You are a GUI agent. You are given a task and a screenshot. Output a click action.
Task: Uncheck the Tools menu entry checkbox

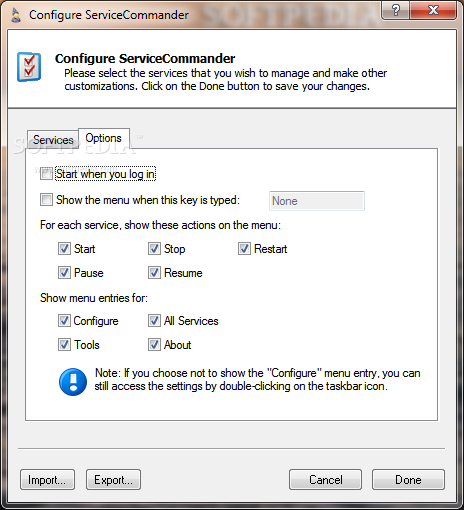(64, 345)
